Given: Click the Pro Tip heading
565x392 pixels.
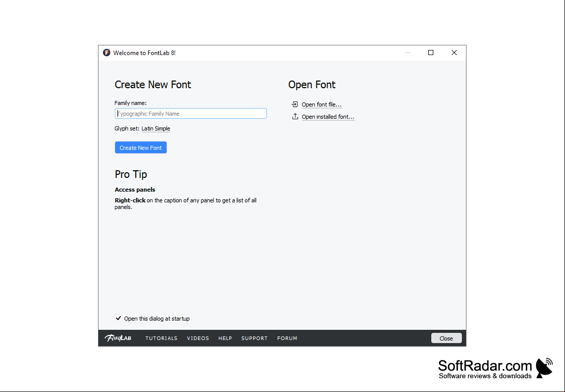Looking at the screenshot, I should pos(131,174).
